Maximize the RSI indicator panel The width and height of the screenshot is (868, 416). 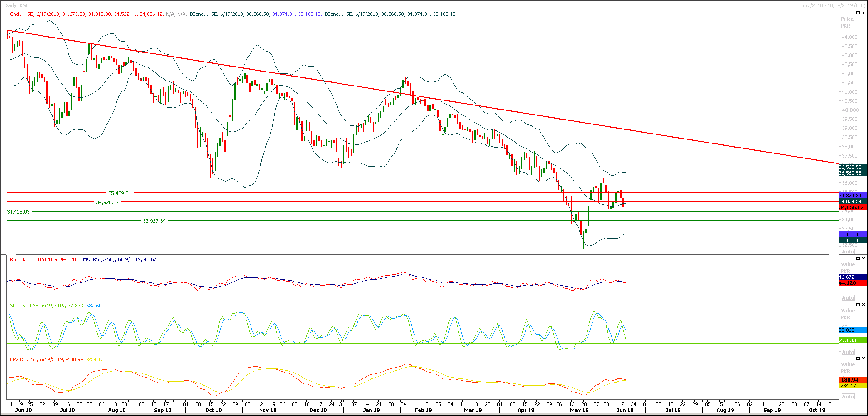(858, 258)
